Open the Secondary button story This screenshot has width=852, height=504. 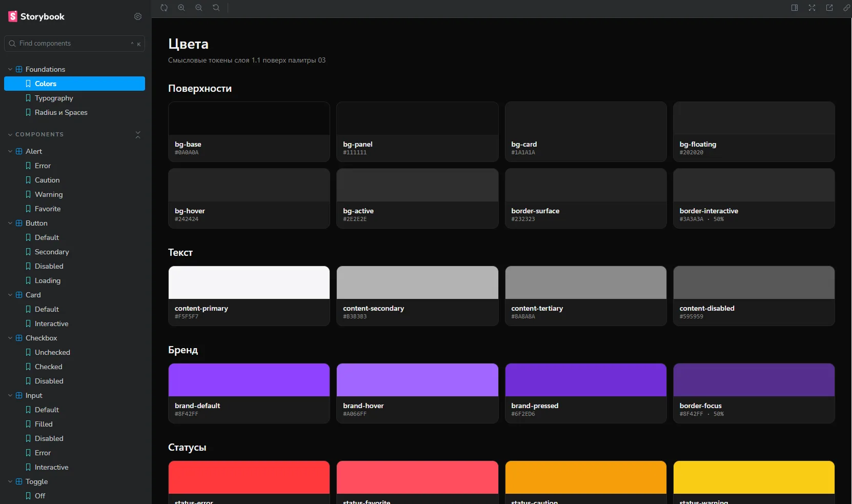coord(74,252)
